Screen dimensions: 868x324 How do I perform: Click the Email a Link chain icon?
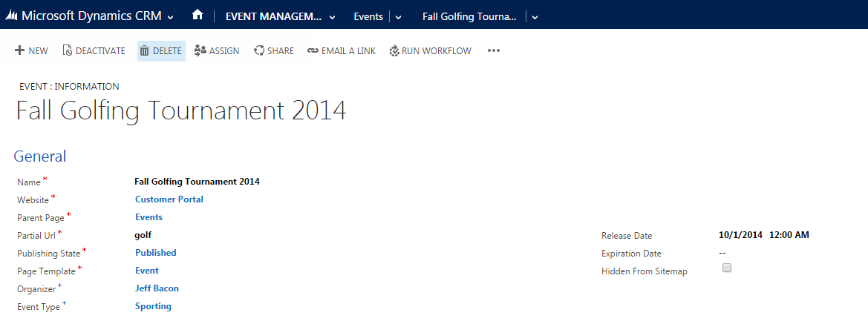[313, 51]
